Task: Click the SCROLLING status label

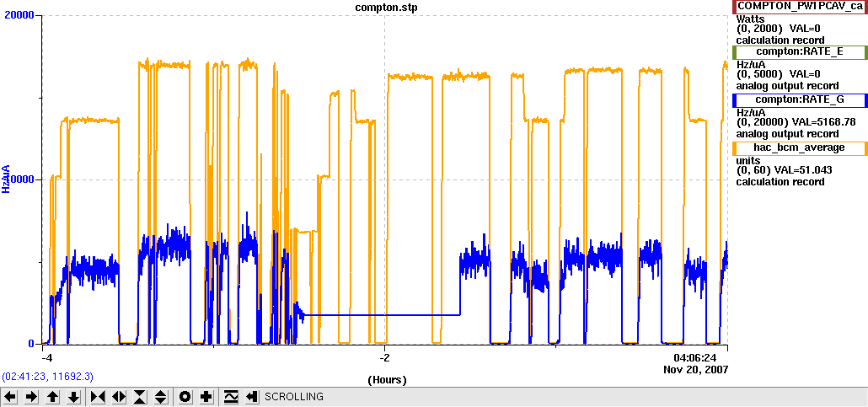Action: [294, 397]
